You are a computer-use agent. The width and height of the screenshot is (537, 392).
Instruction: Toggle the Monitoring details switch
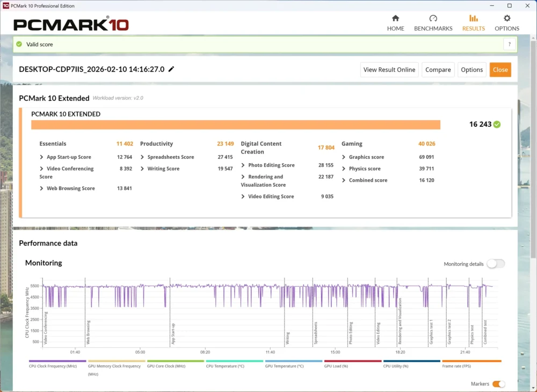496,264
